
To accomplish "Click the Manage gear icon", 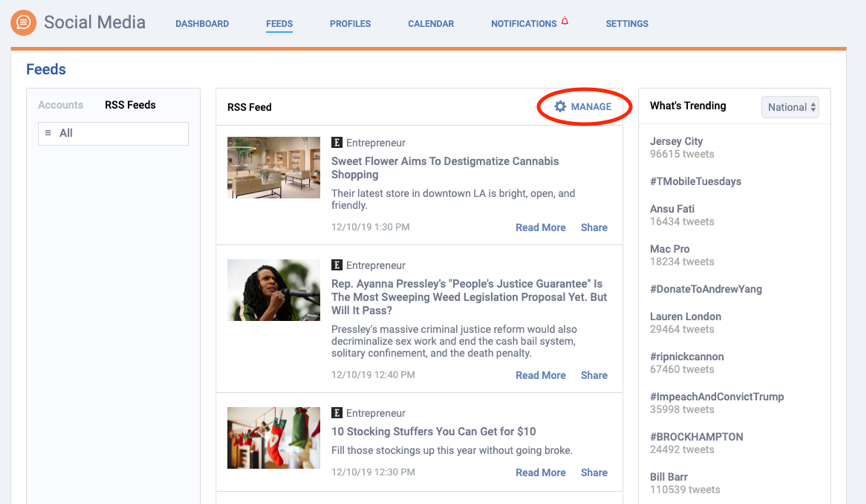I will (560, 107).
